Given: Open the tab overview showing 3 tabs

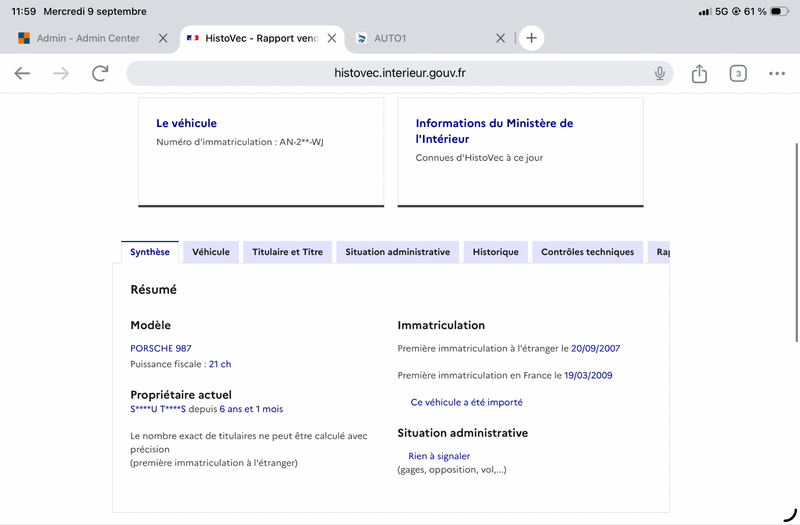Looking at the screenshot, I should coord(738,73).
